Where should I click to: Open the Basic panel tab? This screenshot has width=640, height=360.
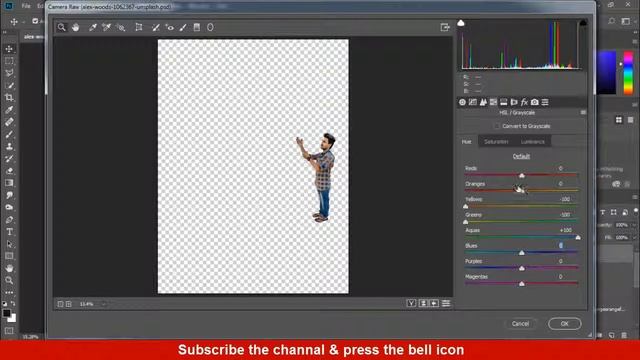[x=462, y=102]
